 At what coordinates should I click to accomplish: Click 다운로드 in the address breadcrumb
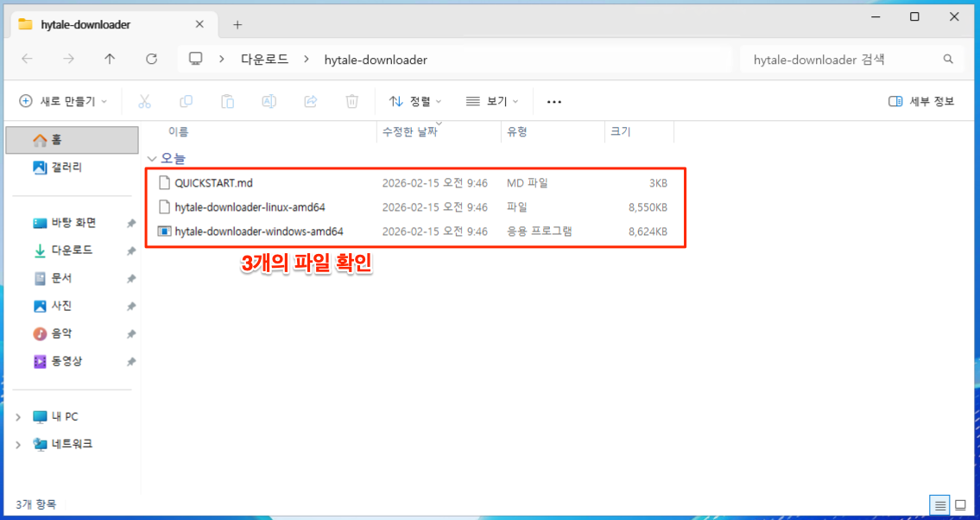coord(265,60)
